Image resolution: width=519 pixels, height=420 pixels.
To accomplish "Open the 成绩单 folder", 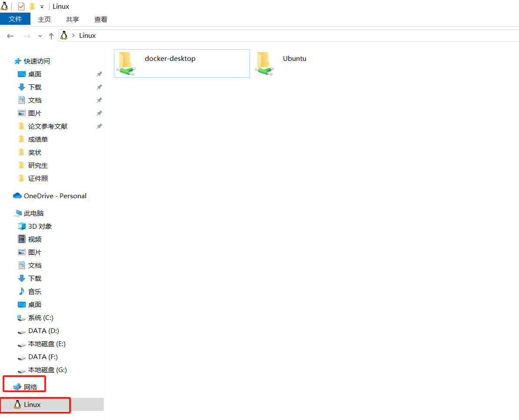I will tap(33, 139).
